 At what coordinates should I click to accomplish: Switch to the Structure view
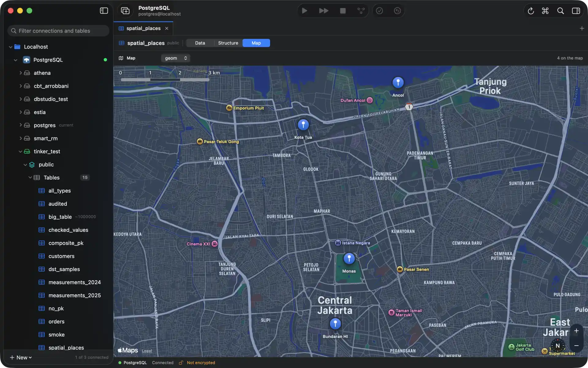coord(228,43)
